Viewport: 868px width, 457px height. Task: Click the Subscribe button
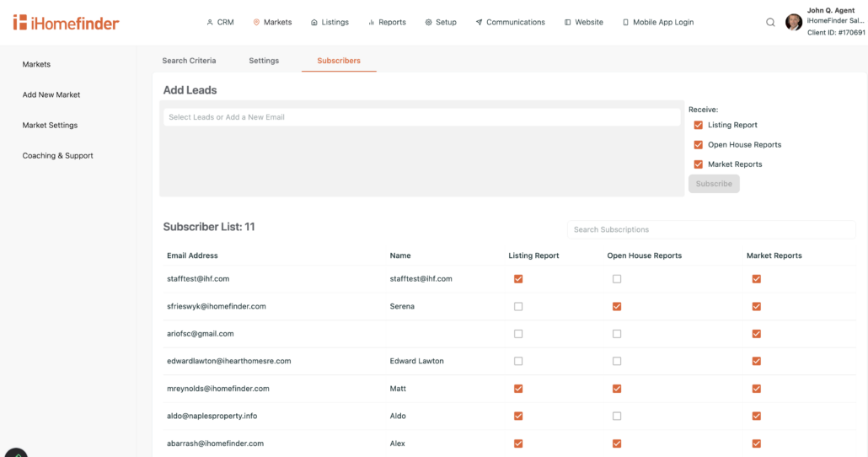pos(714,184)
